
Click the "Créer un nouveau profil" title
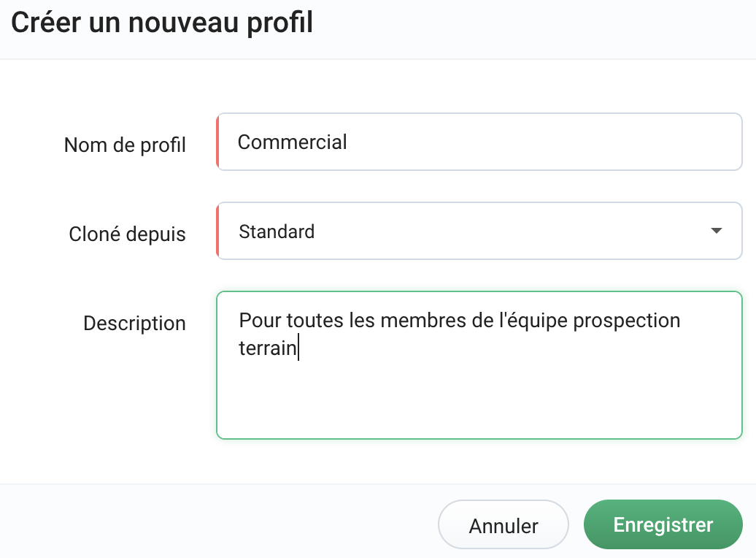162,23
